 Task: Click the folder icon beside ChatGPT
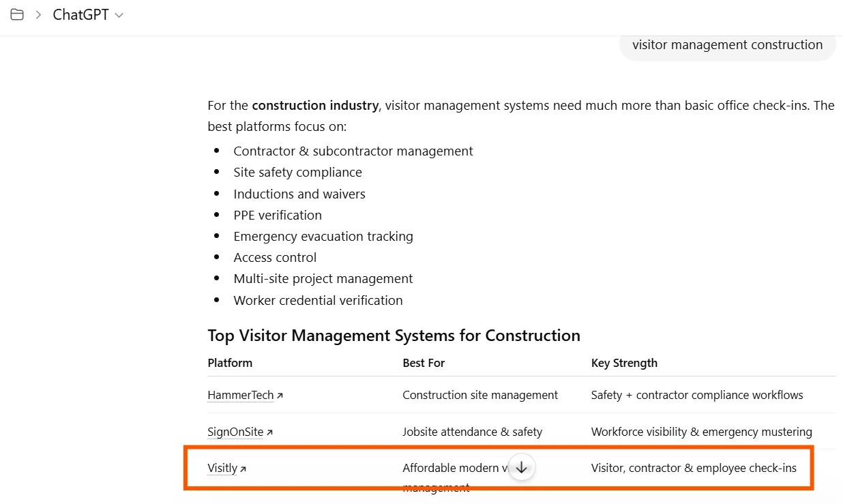[x=17, y=15]
